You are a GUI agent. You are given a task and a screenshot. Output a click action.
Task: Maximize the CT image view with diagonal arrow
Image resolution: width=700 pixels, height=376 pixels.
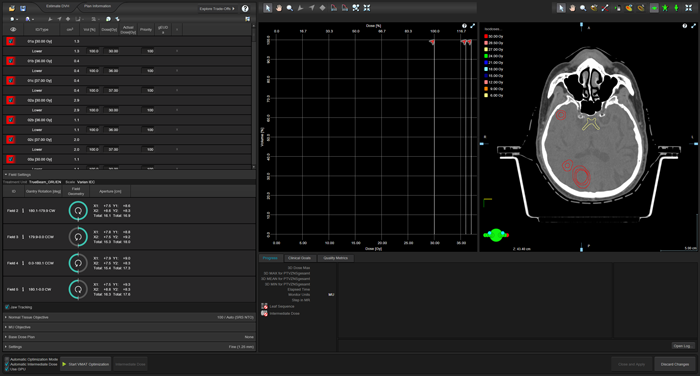point(692,26)
